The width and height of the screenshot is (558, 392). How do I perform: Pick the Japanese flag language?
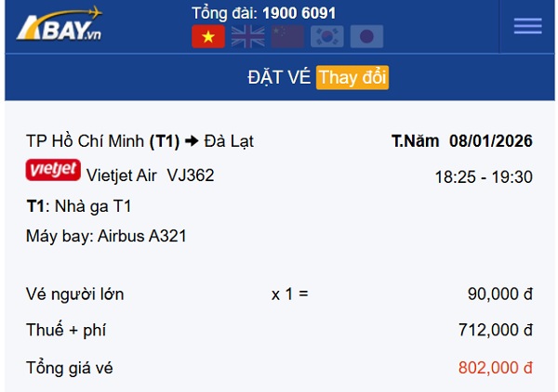(x=366, y=36)
